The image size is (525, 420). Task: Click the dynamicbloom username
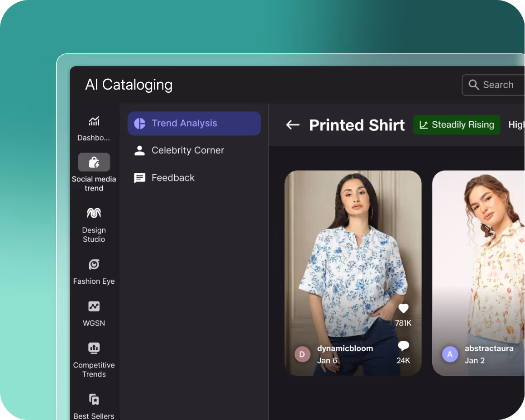(345, 348)
